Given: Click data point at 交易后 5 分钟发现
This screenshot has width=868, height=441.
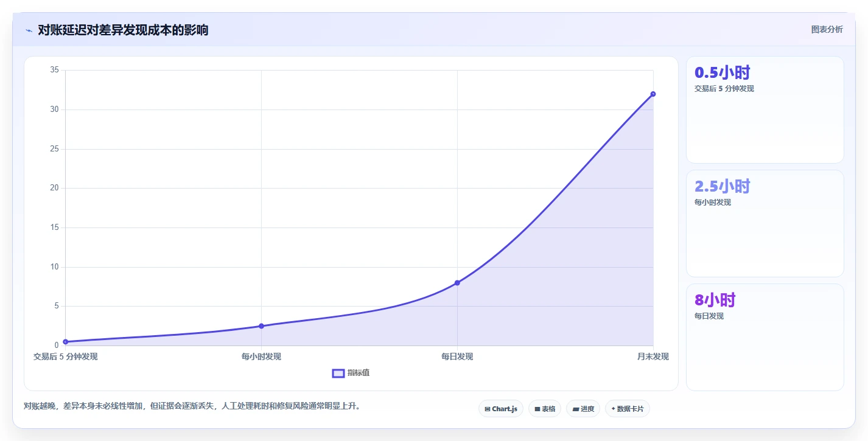Looking at the screenshot, I should 65,342.
